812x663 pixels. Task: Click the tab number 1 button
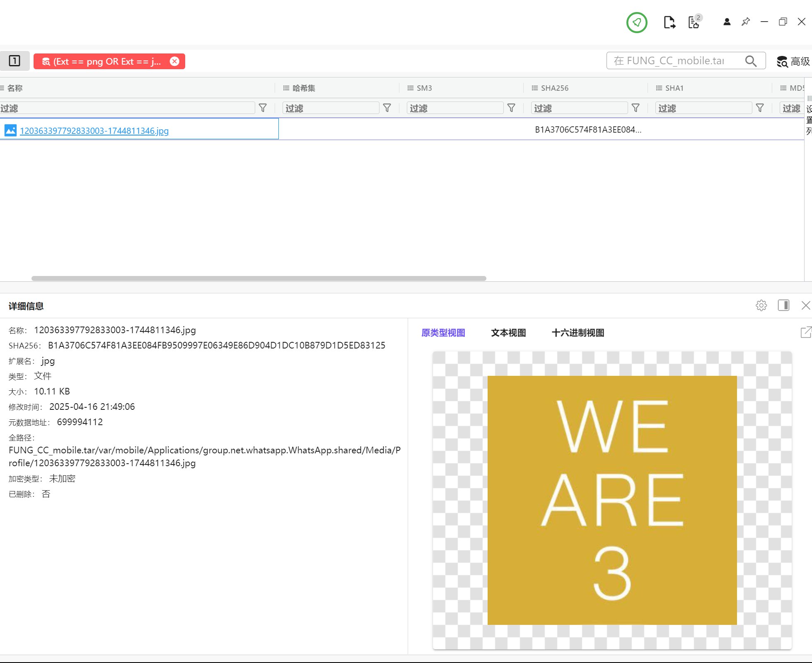[15, 61]
